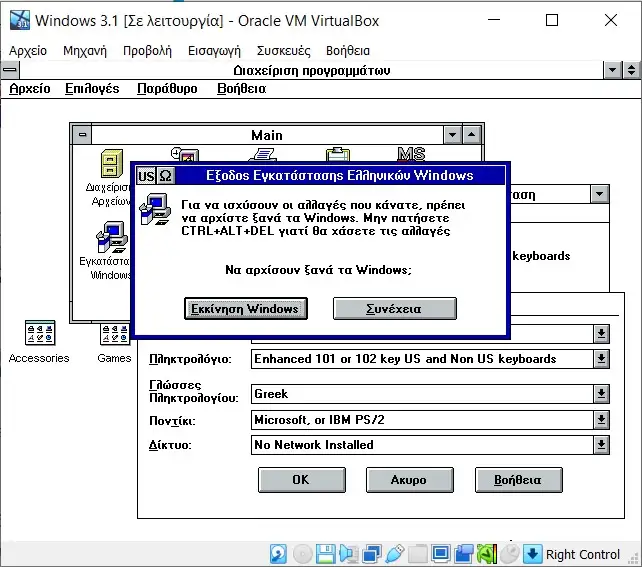The height and width of the screenshot is (567, 642).
Task: Click the minimize arrow of the background setup window
Action: (x=599, y=194)
